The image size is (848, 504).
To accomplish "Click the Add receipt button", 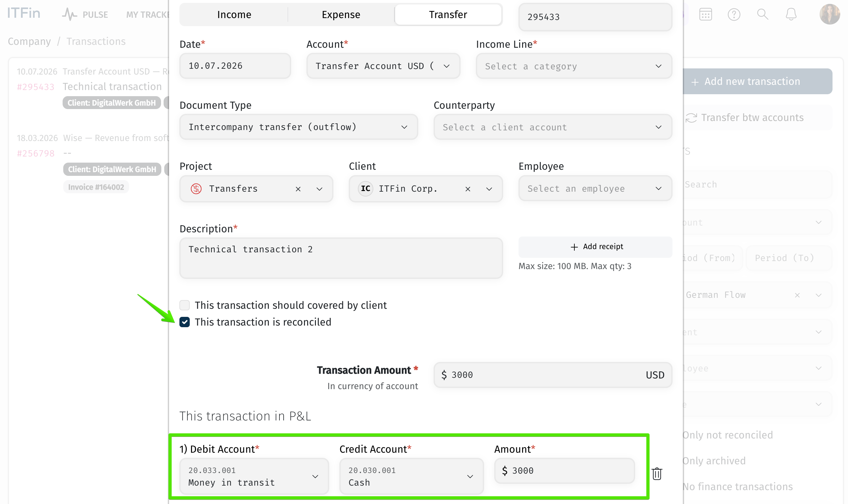I will pos(595,247).
